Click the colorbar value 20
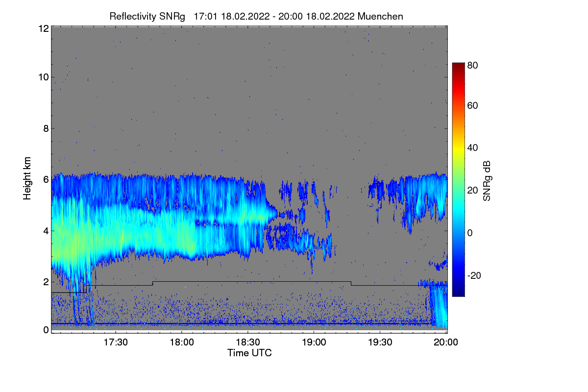This screenshot has width=588, height=392. (x=472, y=190)
